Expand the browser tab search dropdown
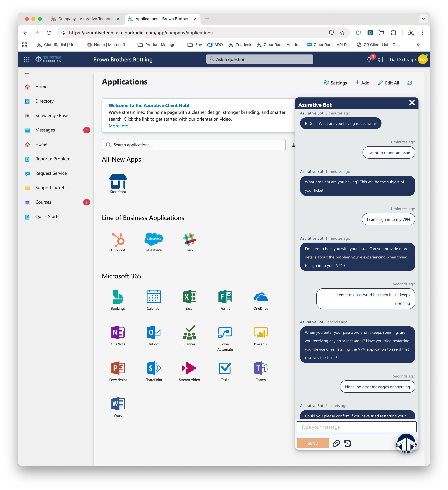This screenshot has width=448, height=490. point(423,19)
